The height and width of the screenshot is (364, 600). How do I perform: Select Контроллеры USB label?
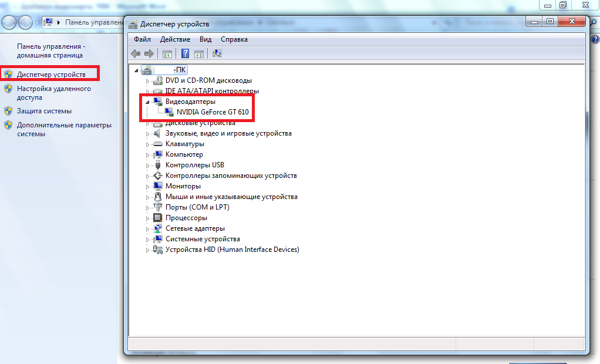click(x=195, y=165)
